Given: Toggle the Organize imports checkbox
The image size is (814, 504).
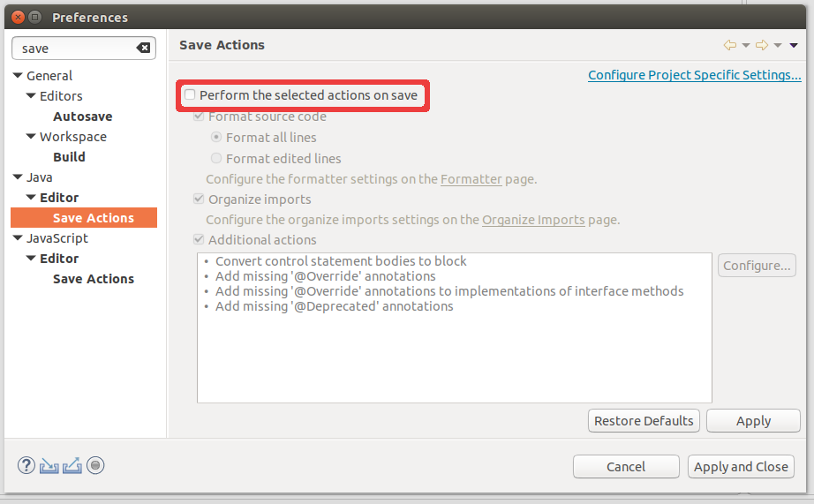Looking at the screenshot, I should coord(199,199).
